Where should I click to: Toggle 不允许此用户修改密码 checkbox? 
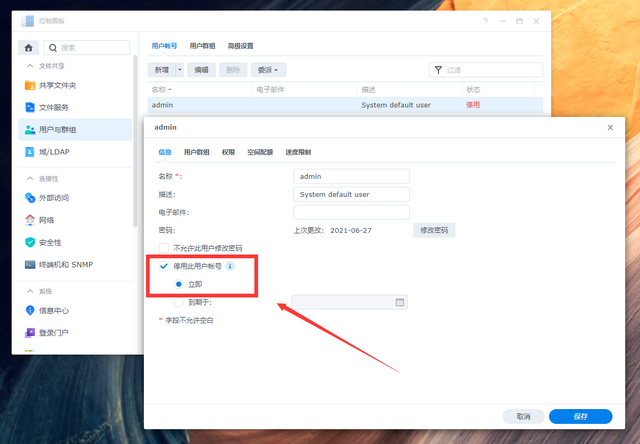click(164, 248)
